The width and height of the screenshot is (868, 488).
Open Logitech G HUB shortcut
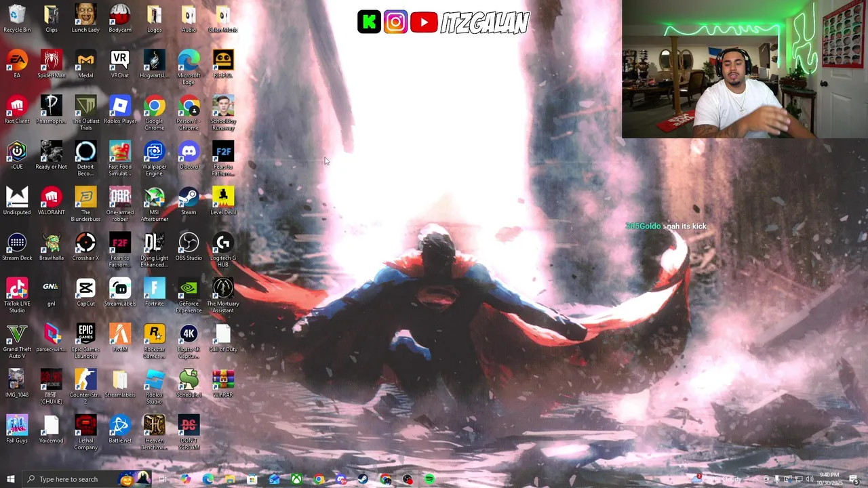223,249
